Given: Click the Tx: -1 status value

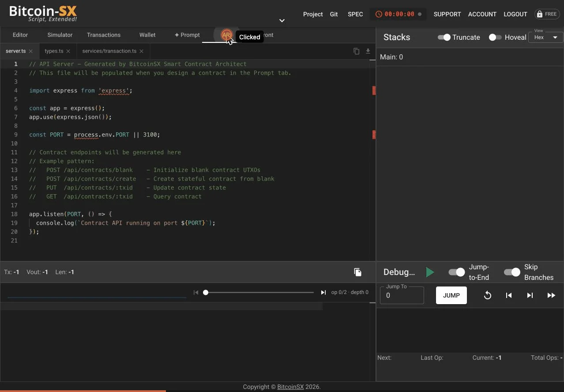Looking at the screenshot, I should [11, 272].
